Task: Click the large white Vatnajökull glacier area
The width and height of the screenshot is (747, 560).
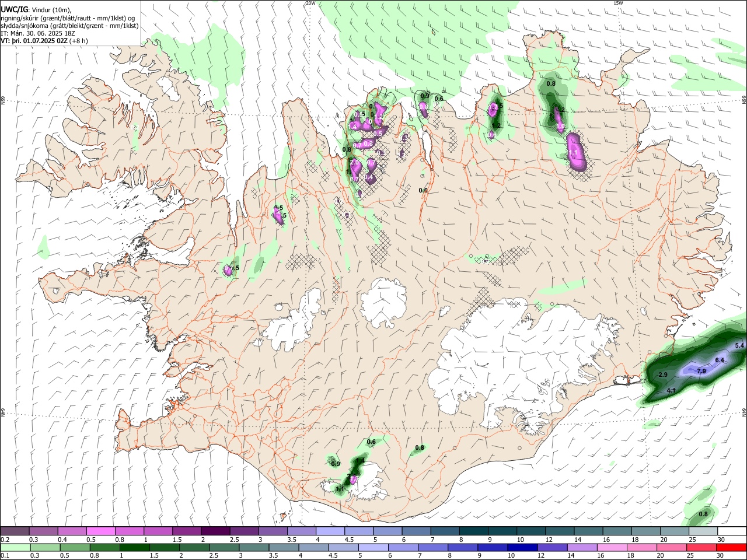Action: (525, 365)
